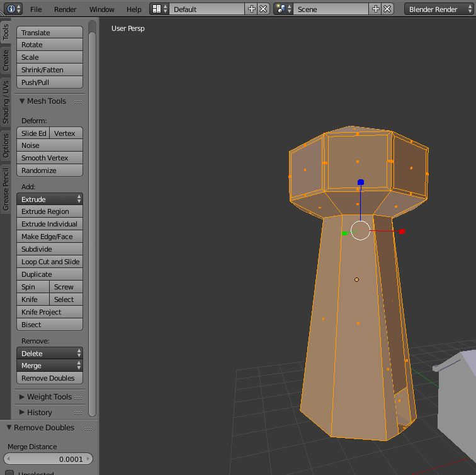The image size is (476, 475).
Task: Click the Knife Project button
Action: 50,312
